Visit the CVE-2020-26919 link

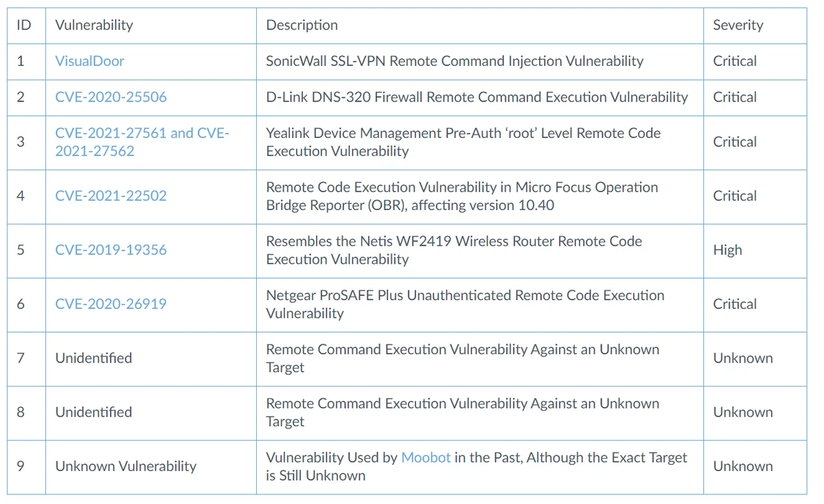pos(111,304)
